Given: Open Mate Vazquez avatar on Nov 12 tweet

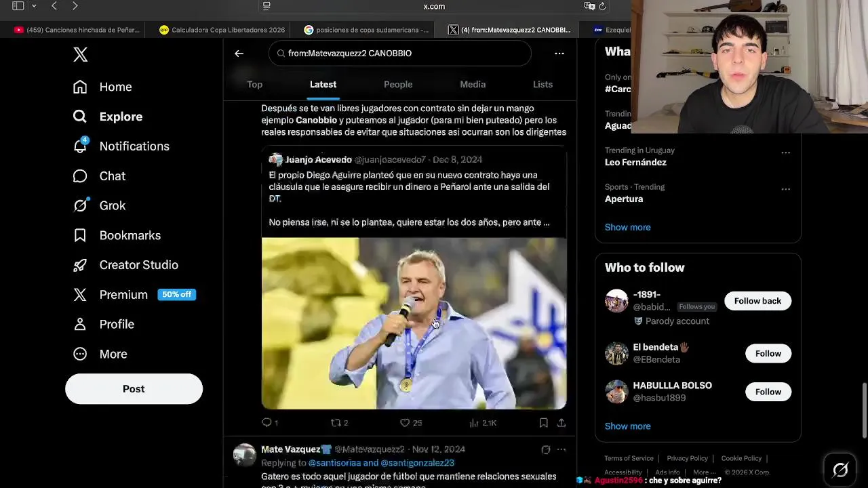Looking at the screenshot, I should 244,455.
